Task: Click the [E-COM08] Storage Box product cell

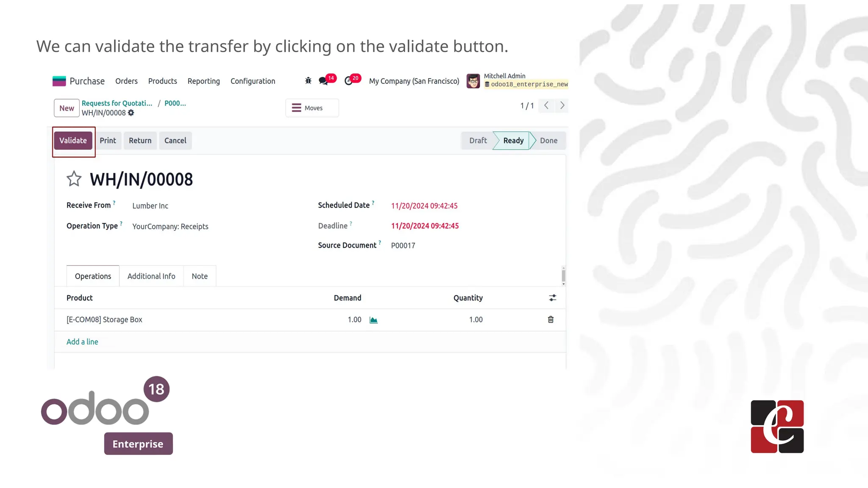Action: pos(104,319)
